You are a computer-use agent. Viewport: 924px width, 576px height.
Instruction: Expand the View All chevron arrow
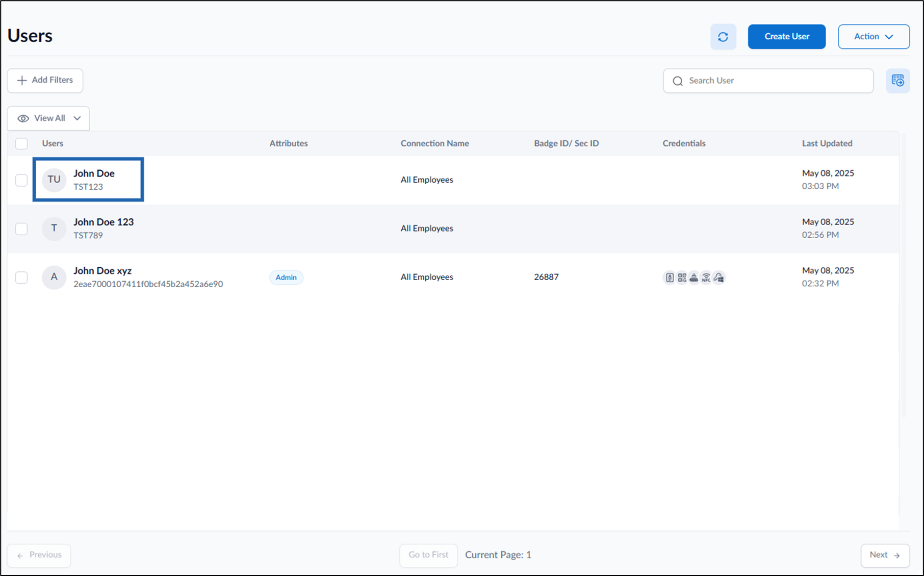[77, 118]
